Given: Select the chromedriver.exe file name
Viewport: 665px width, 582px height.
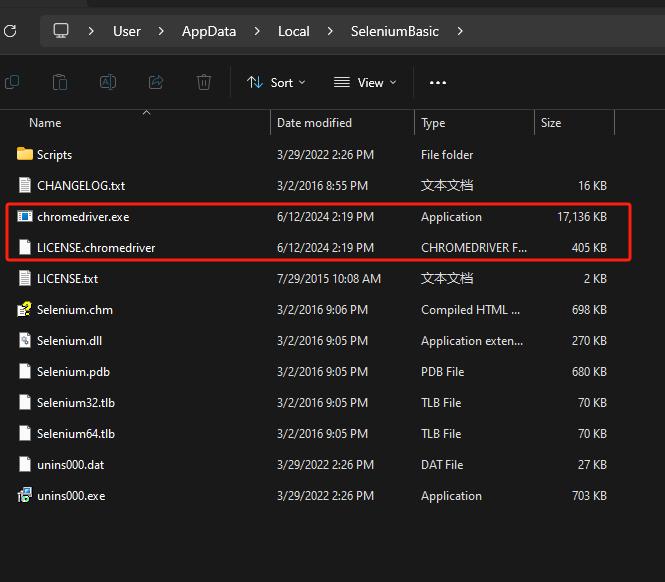Looking at the screenshot, I should [83, 217].
